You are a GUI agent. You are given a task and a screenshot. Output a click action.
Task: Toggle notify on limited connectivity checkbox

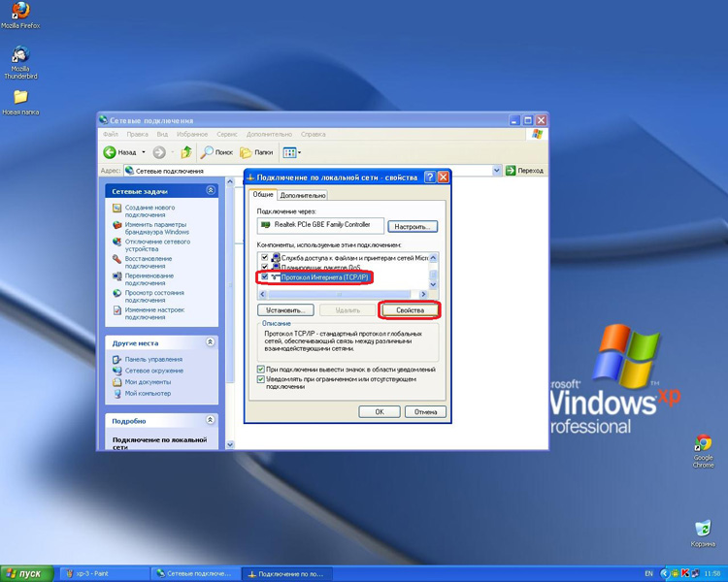pos(260,379)
